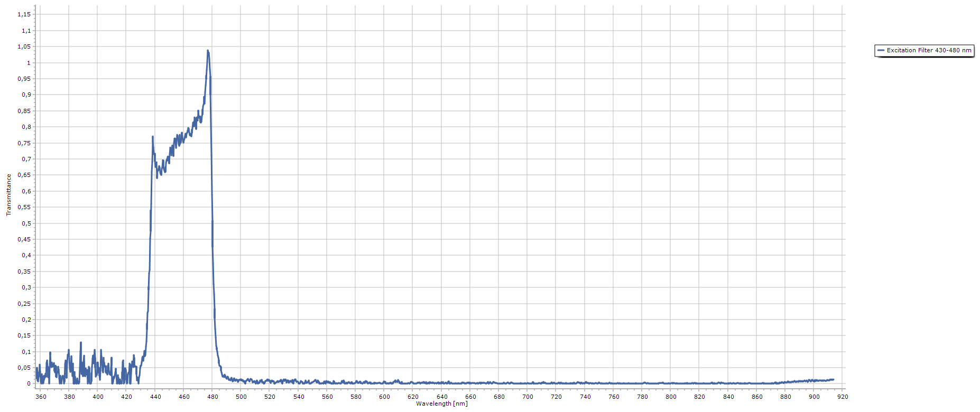Click the 760 wavelength tick label
Screen dimensions: 980x412
[614, 397]
